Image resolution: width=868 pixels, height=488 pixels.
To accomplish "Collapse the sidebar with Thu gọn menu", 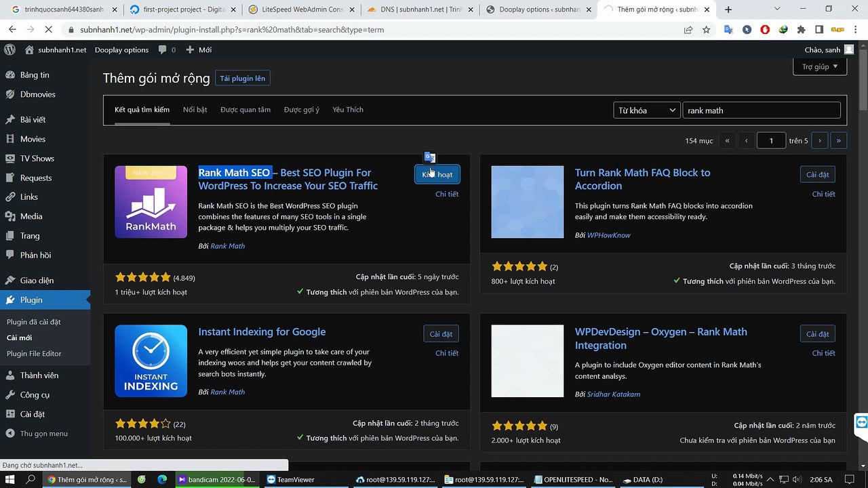I will [45, 433].
